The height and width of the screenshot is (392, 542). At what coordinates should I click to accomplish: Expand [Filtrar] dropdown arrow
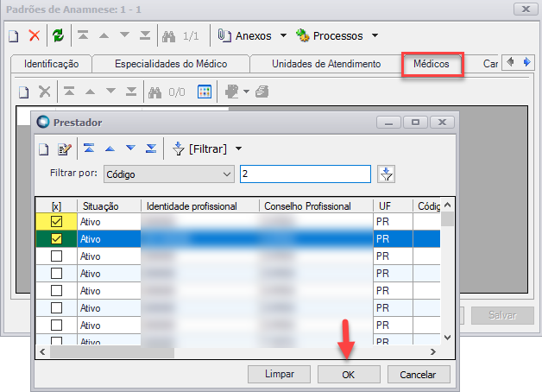click(238, 149)
